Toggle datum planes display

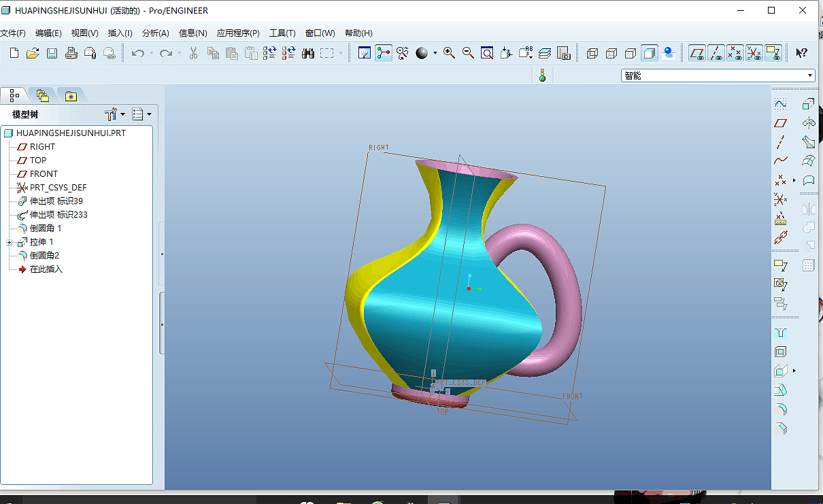(697, 53)
